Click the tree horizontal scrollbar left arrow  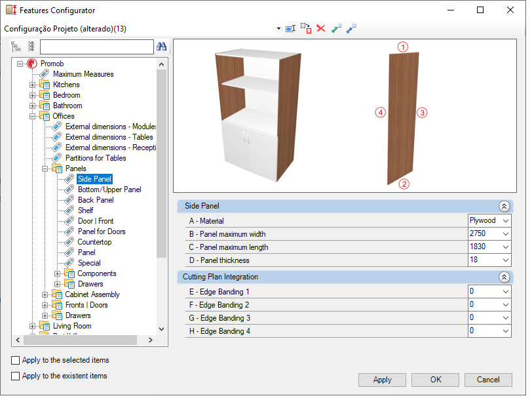click(x=18, y=340)
